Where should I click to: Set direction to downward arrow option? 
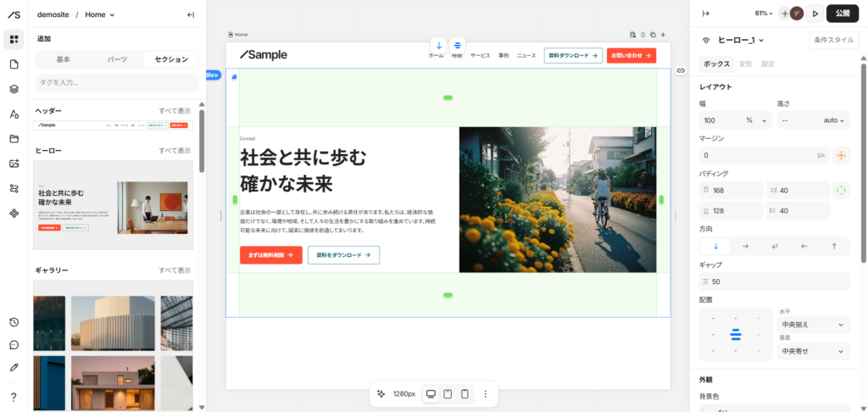pos(715,246)
